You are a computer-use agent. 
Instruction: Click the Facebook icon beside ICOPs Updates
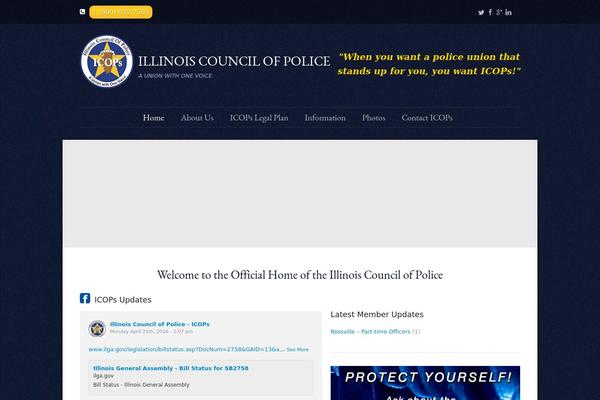pos(85,298)
